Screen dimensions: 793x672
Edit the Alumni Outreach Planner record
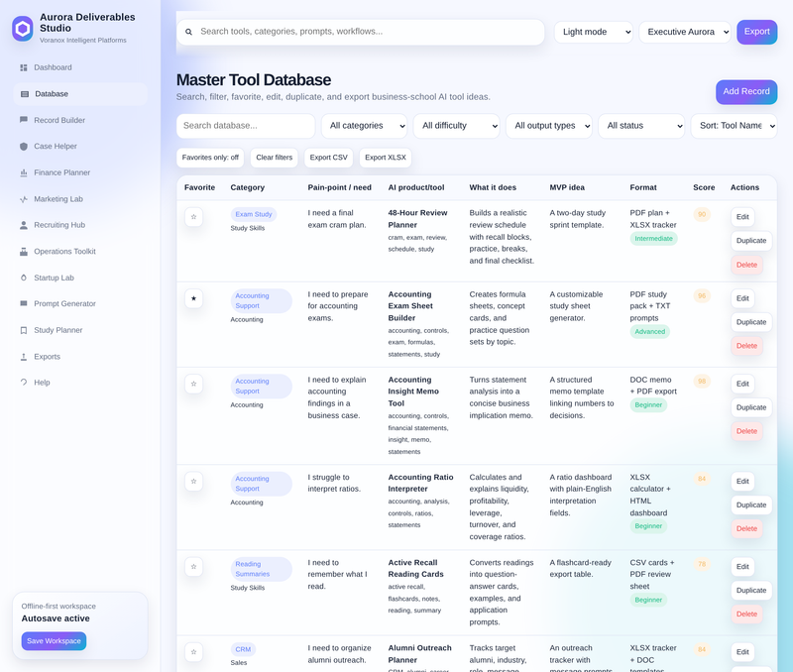(742, 652)
